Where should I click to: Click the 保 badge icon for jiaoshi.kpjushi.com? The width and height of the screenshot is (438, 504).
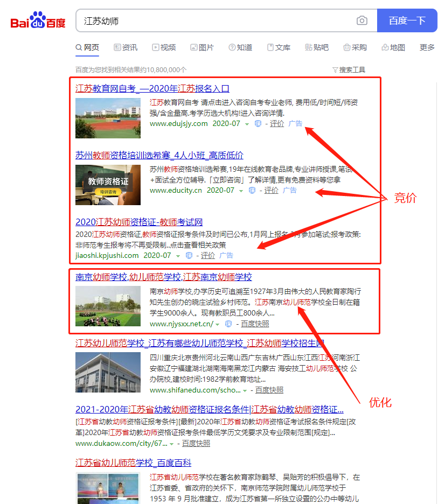[x=189, y=256]
